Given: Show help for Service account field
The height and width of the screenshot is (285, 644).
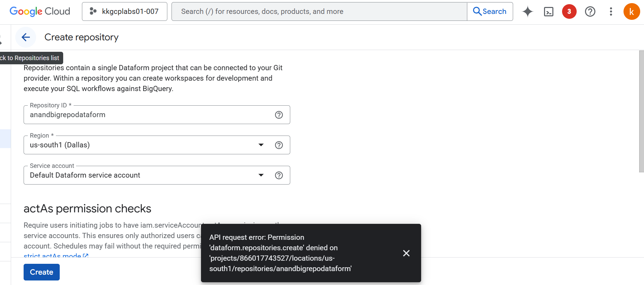Looking at the screenshot, I should pyautogui.click(x=279, y=176).
